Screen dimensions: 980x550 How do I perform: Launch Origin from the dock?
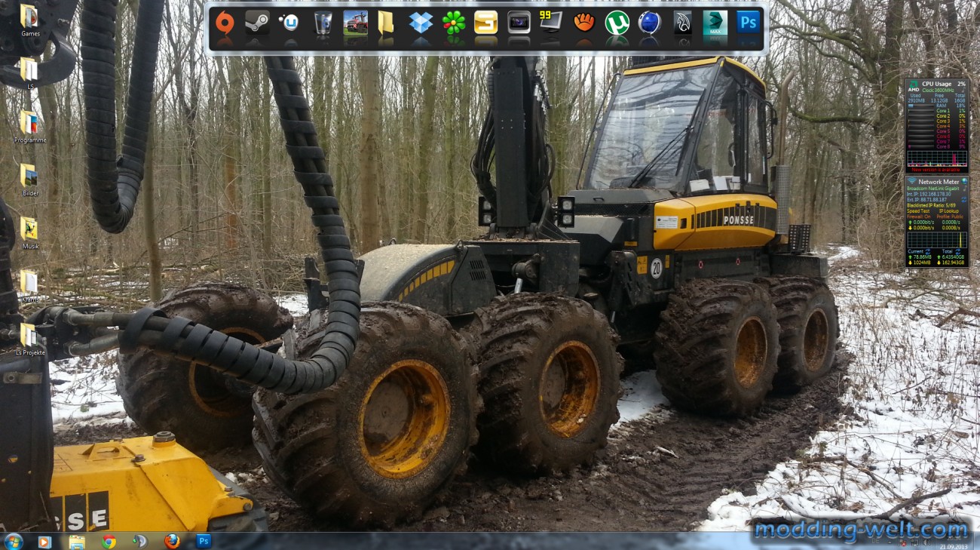[225, 23]
